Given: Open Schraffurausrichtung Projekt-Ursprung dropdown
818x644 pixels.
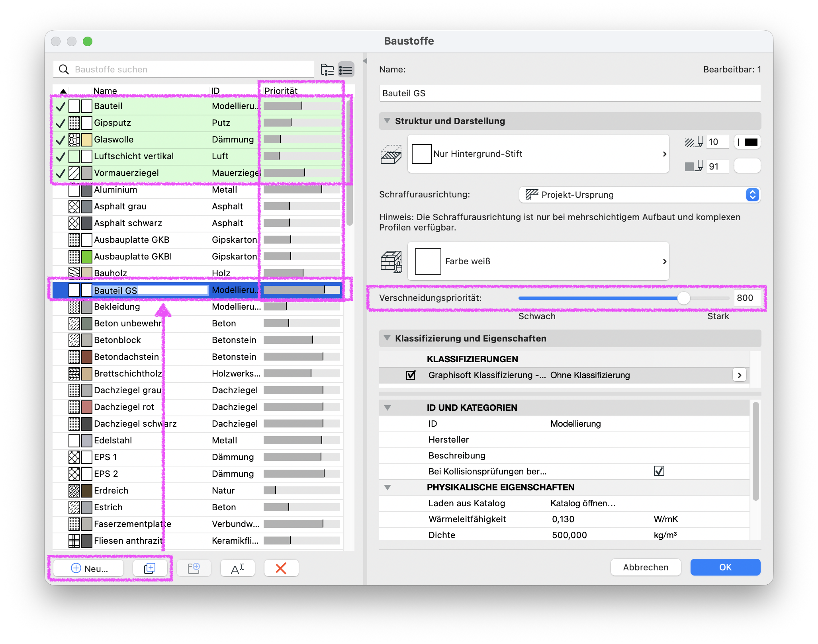Looking at the screenshot, I should [640, 195].
